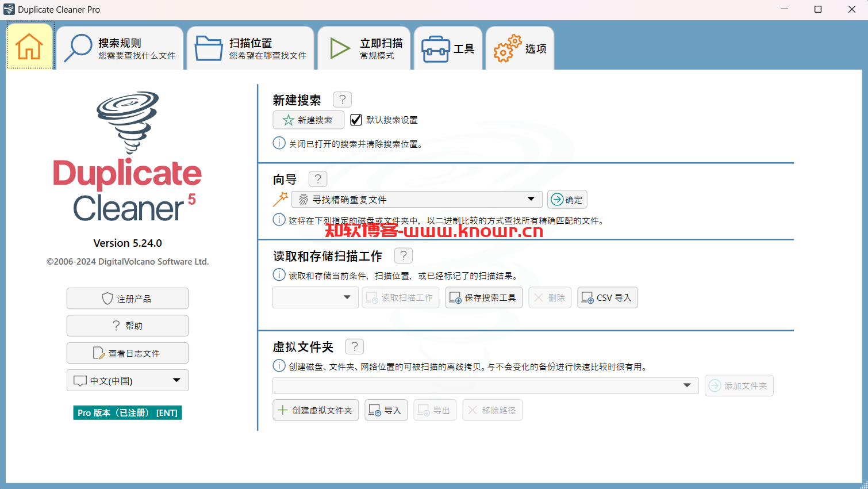Viewport: 868px width, 489px height.
Task: Open the Home tab with house icon
Action: (30, 46)
